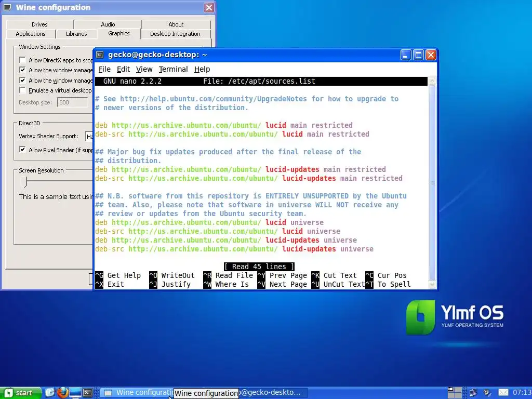This screenshot has height=399, width=532.
Task: Click the volume tray icon
Action: [487, 393]
